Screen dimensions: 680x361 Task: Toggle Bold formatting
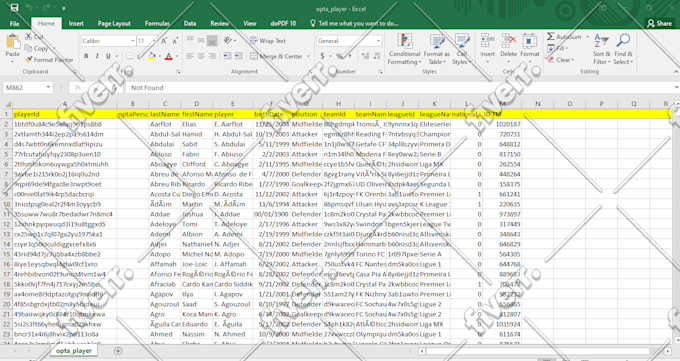coord(86,56)
